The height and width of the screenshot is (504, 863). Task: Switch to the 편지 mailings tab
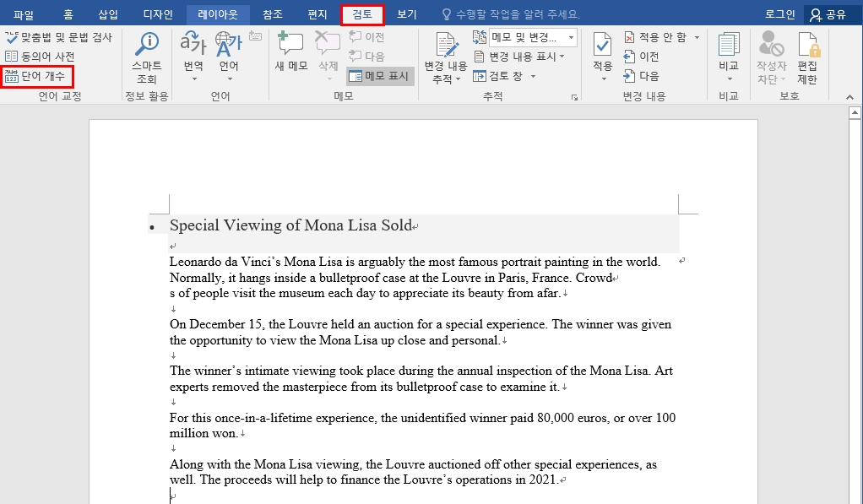tap(317, 14)
